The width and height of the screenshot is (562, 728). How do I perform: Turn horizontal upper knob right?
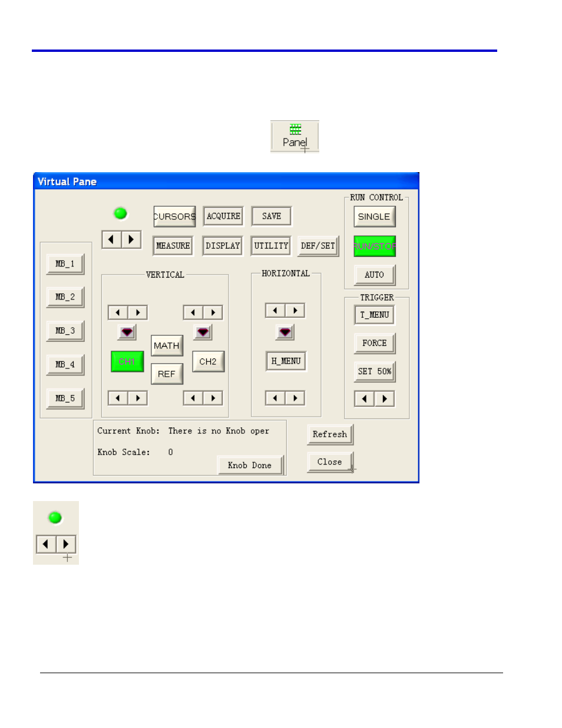pos(295,311)
